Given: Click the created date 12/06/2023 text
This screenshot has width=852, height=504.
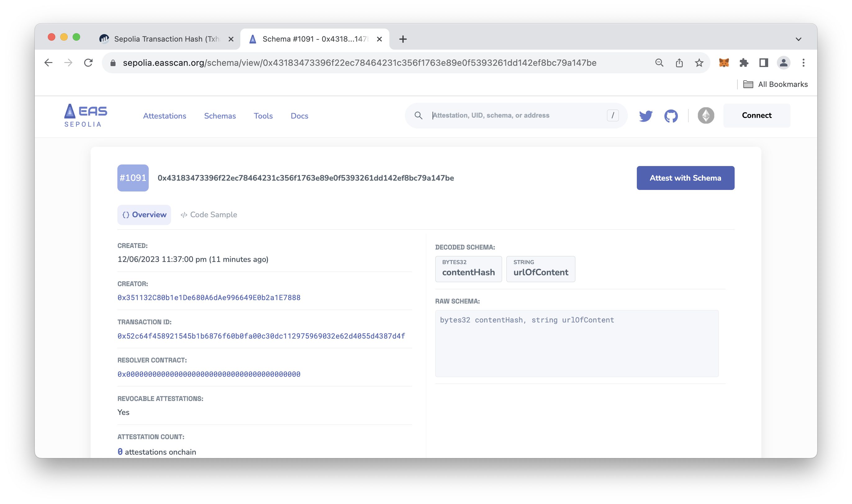Looking at the screenshot, I should point(193,259).
